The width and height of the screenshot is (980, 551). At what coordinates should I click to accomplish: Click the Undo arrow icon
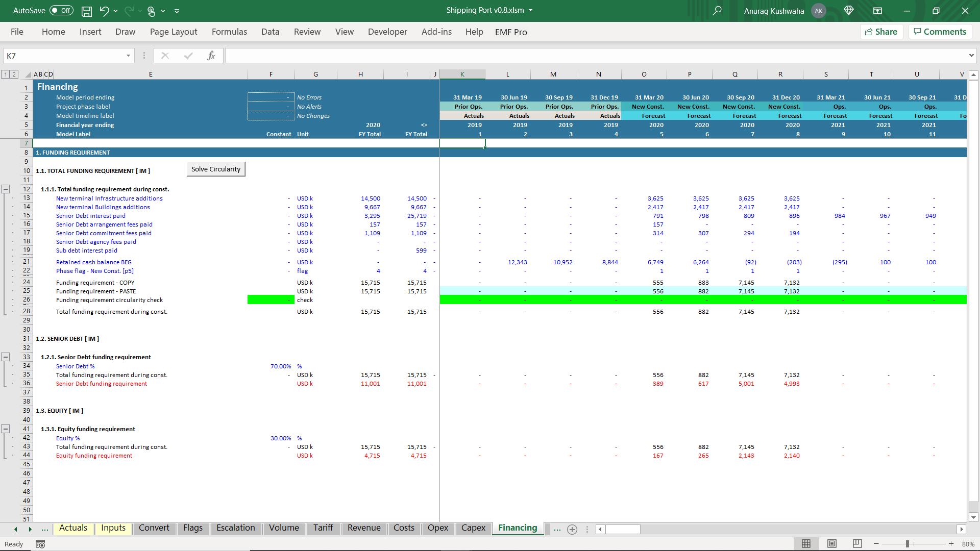[x=104, y=11]
